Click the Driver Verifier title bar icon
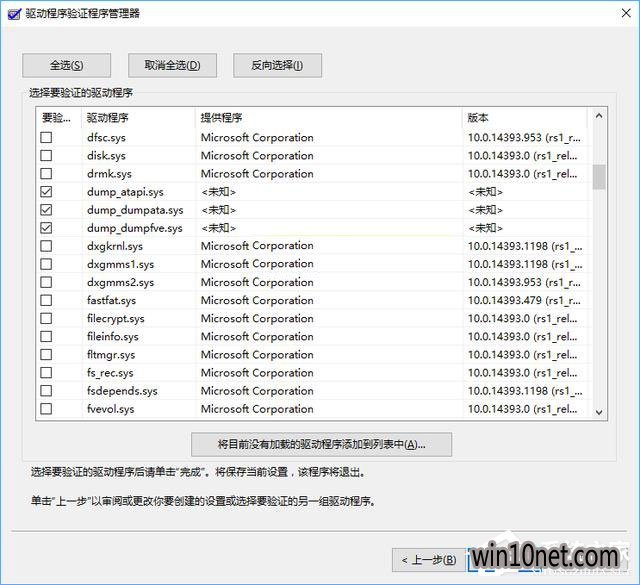 click(x=12, y=13)
